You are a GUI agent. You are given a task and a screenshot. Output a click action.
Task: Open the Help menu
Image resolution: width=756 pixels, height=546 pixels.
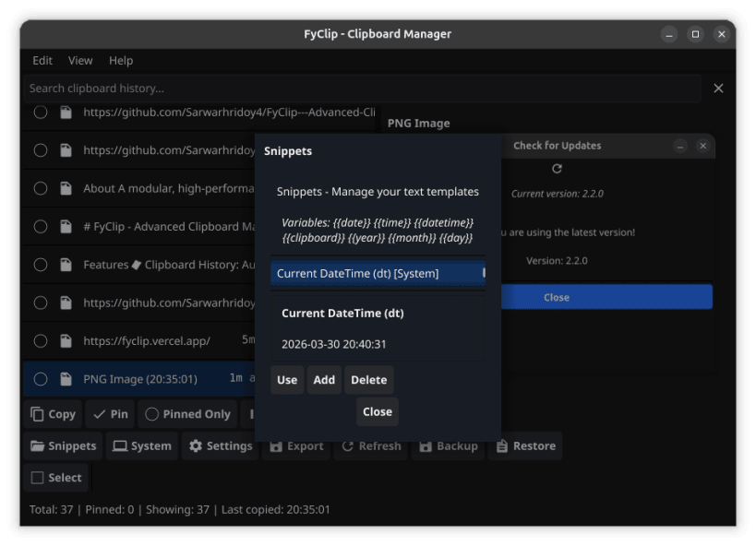(121, 61)
